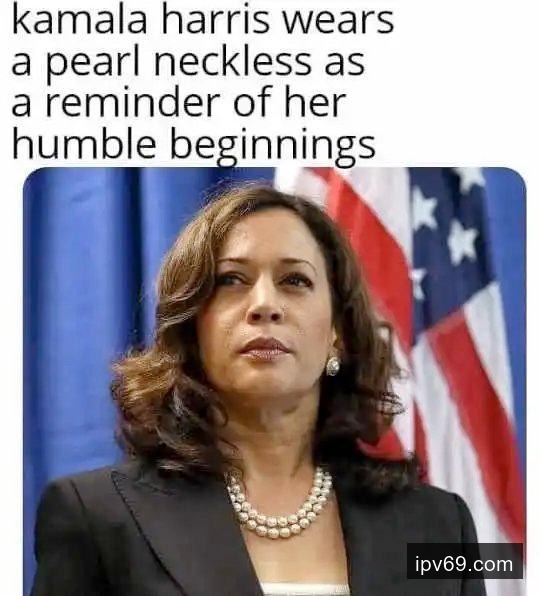Click the word "harris" in the caption
The image size is (540, 596).
click(x=215, y=21)
